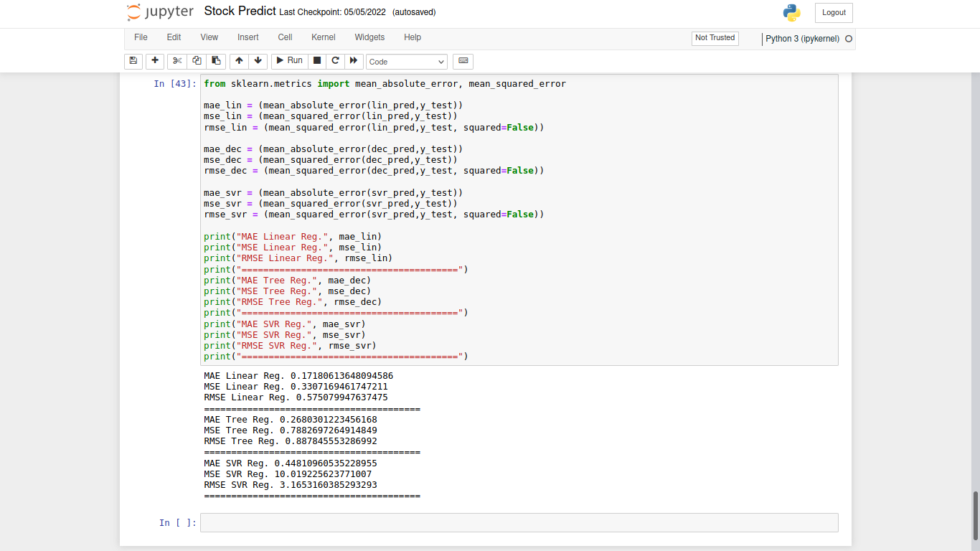
Task: Open the Cell menu
Action: (285, 37)
